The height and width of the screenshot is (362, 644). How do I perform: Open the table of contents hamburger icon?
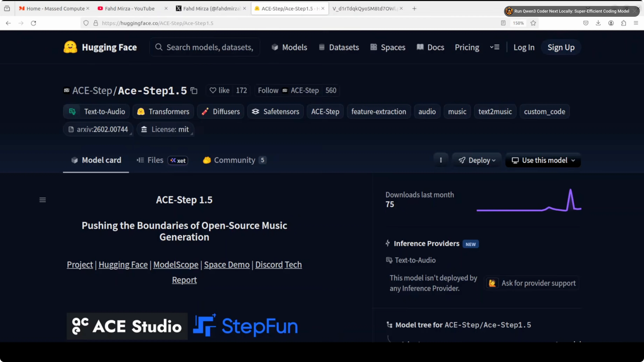[x=43, y=200]
